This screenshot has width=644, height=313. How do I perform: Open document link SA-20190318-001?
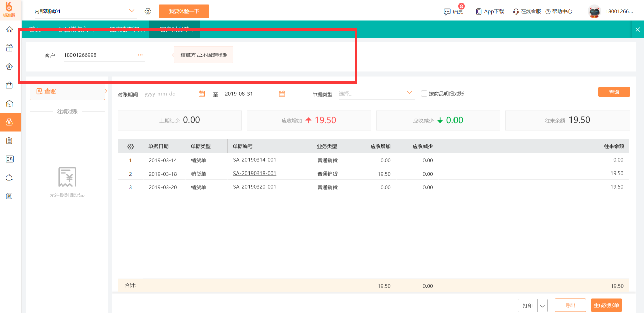[x=255, y=174]
